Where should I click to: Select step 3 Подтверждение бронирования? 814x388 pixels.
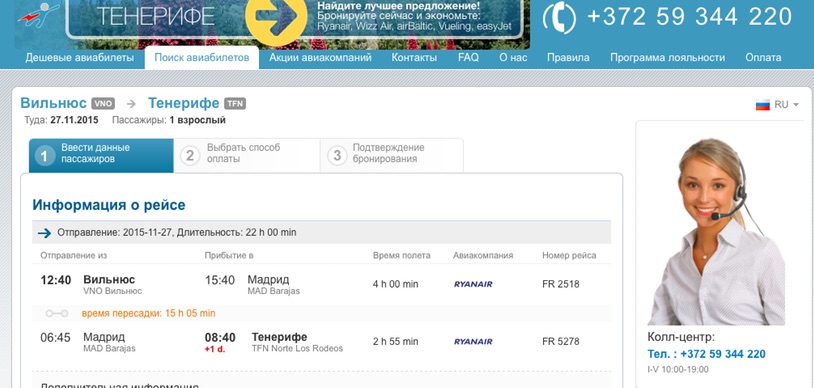(391, 155)
